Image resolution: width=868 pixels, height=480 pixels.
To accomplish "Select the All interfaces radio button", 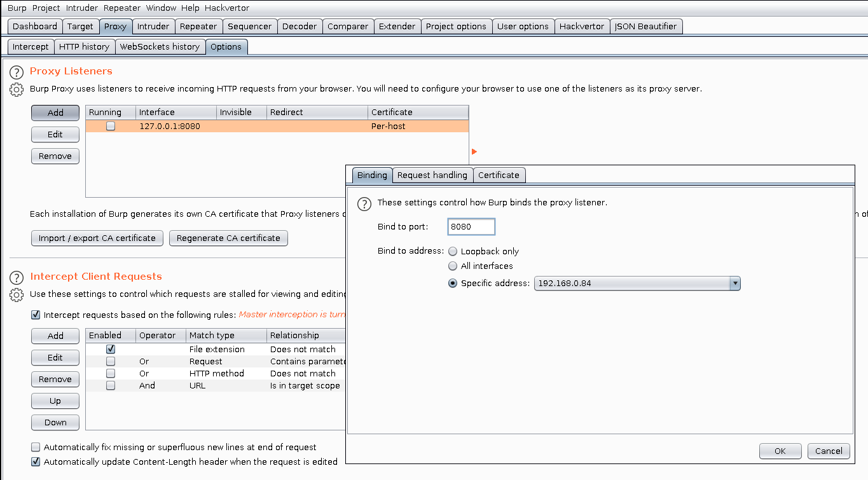I will coord(453,266).
